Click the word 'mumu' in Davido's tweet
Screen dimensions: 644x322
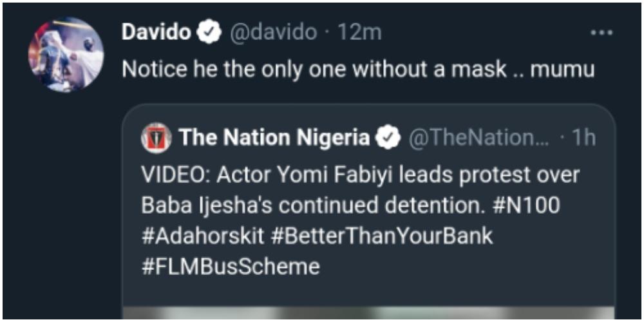click(x=562, y=69)
